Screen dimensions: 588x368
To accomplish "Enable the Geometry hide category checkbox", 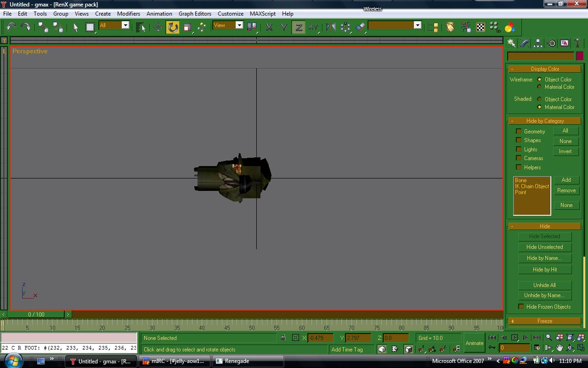I will point(519,132).
